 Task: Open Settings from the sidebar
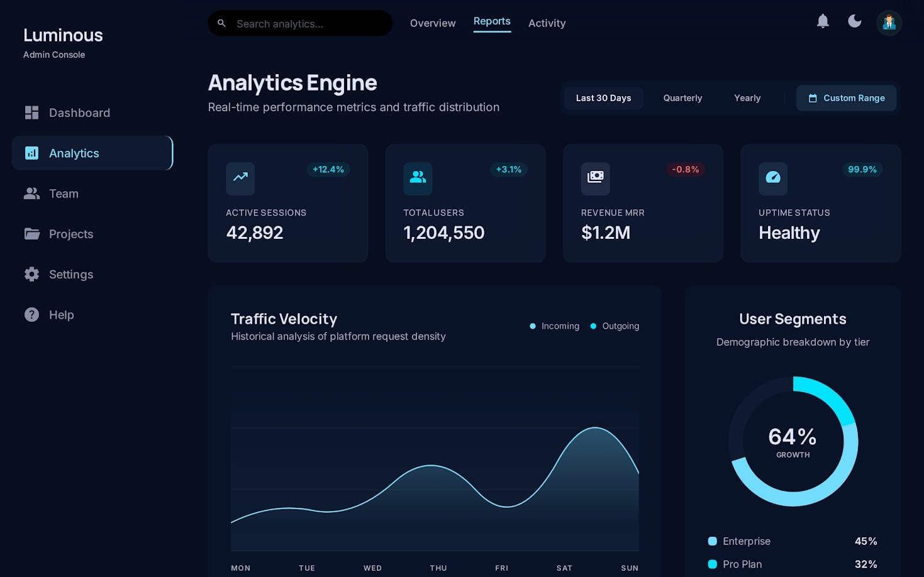(x=92, y=274)
